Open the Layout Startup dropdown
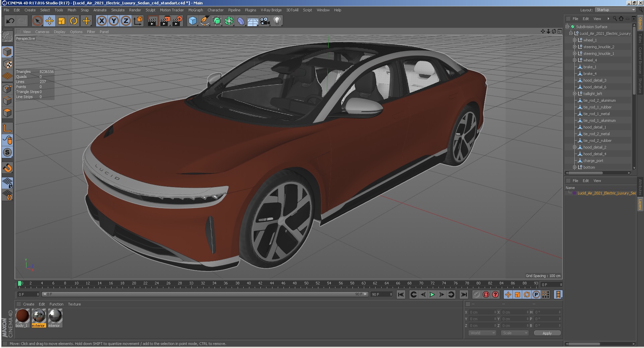 [615, 10]
